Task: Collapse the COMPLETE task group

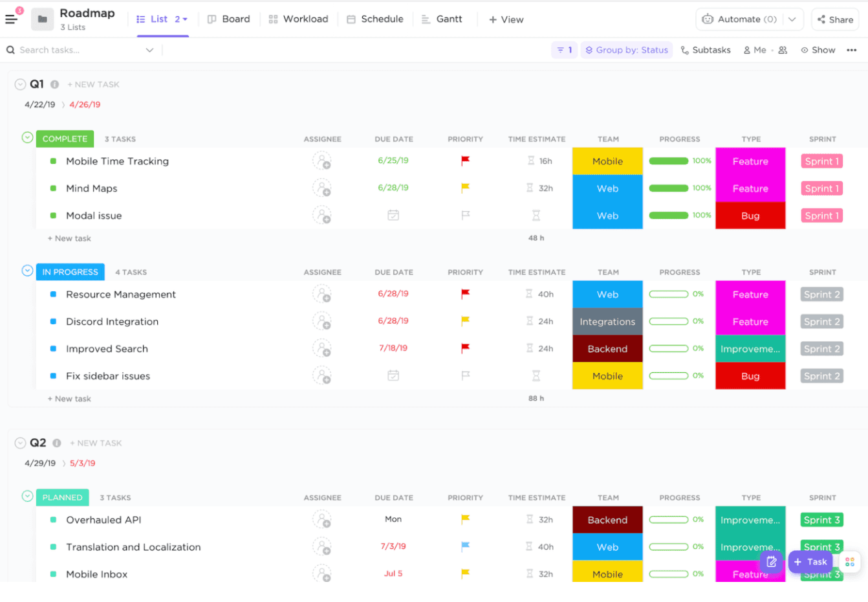Action: point(27,138)
